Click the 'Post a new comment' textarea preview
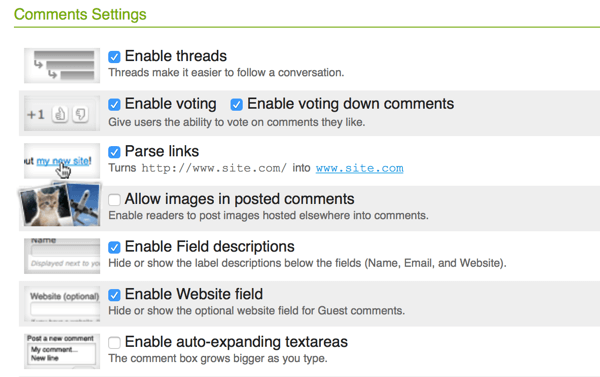Image resolution: width=600 pixels, height=377 pixels. [62, 351]
